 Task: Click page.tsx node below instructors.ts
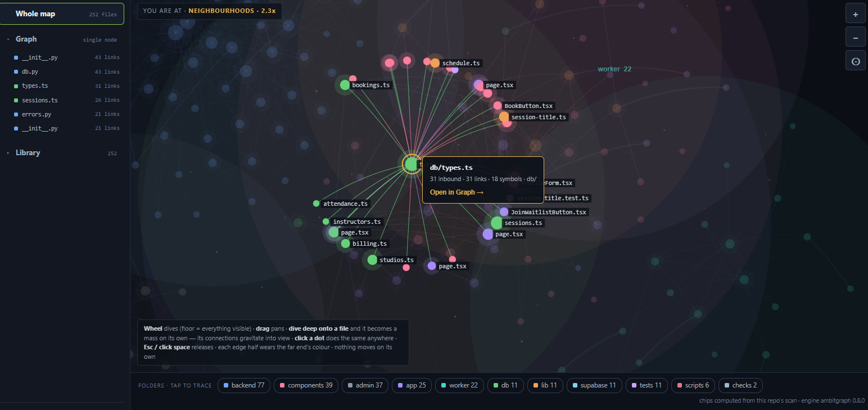point(333,232)
